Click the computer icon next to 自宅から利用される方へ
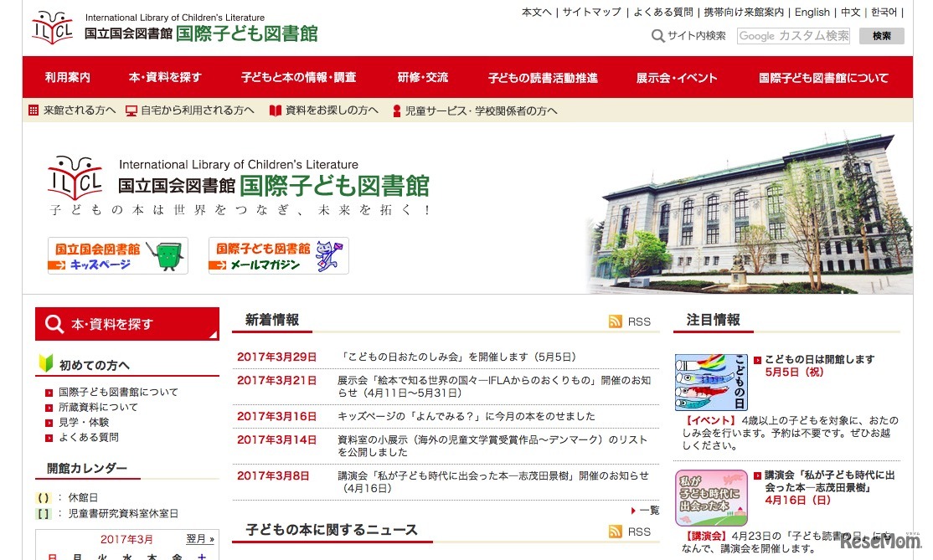Image resolution: width=933 pixels, height=560 pixels. click(131, 110)
